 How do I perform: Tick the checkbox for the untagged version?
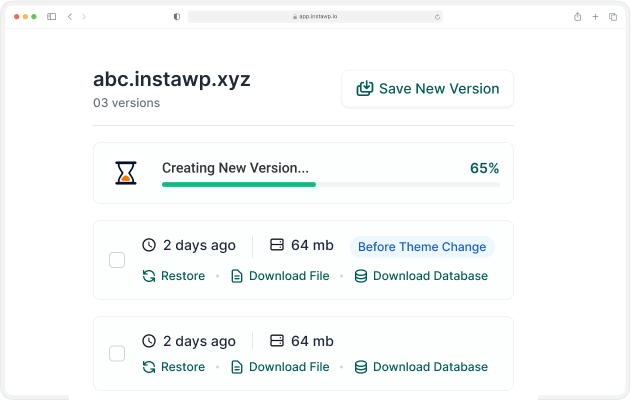(x=117, y=353)
